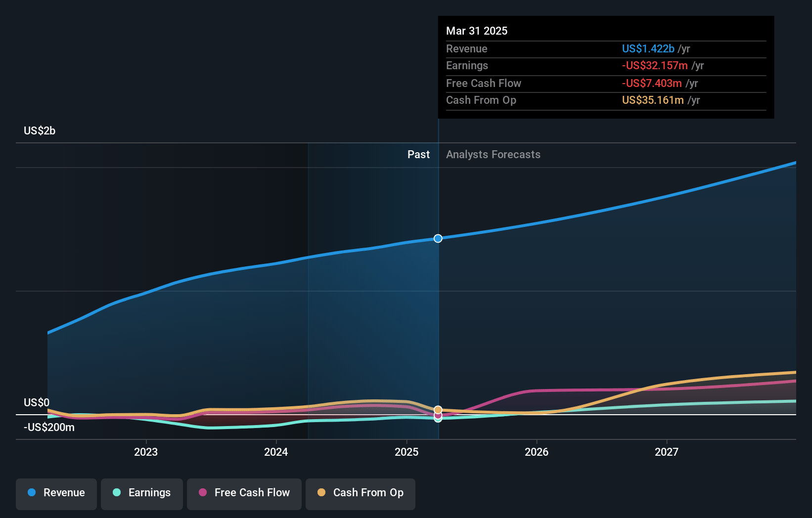
Task: Click the -US$200m y-axis label
Action: pyautogui.click(x=49, y=427)
